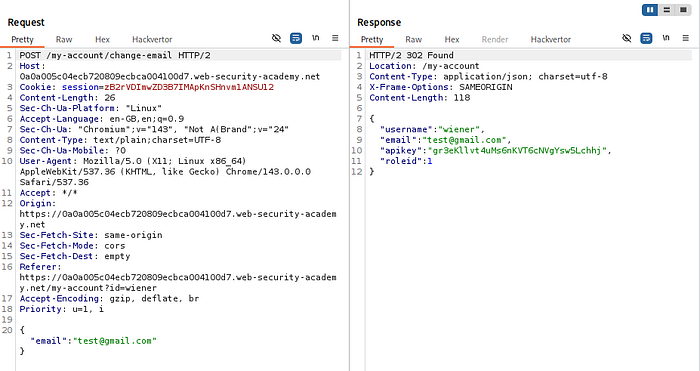Open the hamburger options menu in Response panel

click(686, 38)
